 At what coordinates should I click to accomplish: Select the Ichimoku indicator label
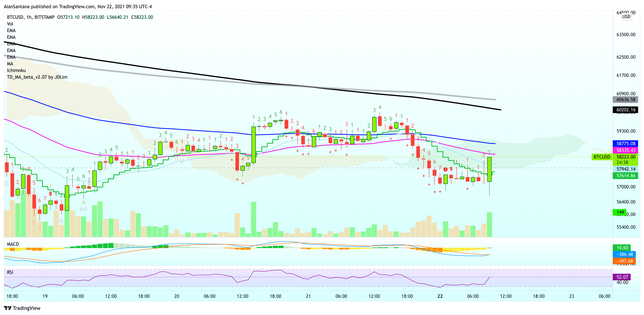[x=16, y=70]
